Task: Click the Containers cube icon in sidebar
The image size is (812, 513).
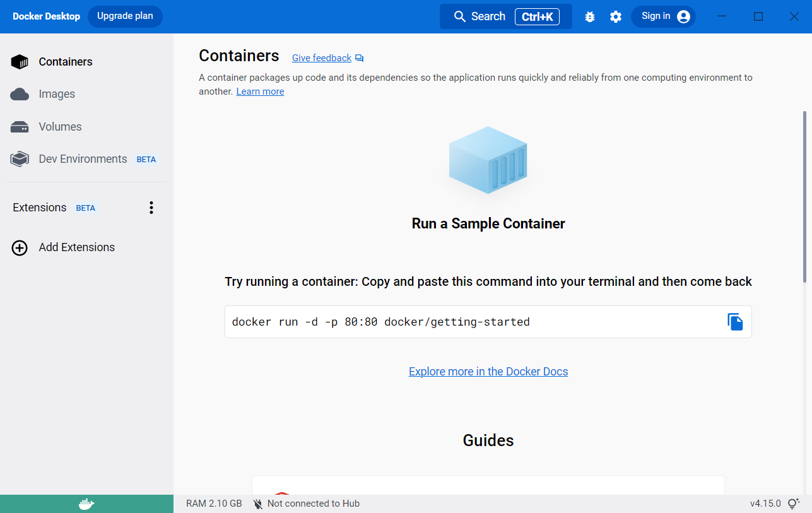Action: (20, 62)
